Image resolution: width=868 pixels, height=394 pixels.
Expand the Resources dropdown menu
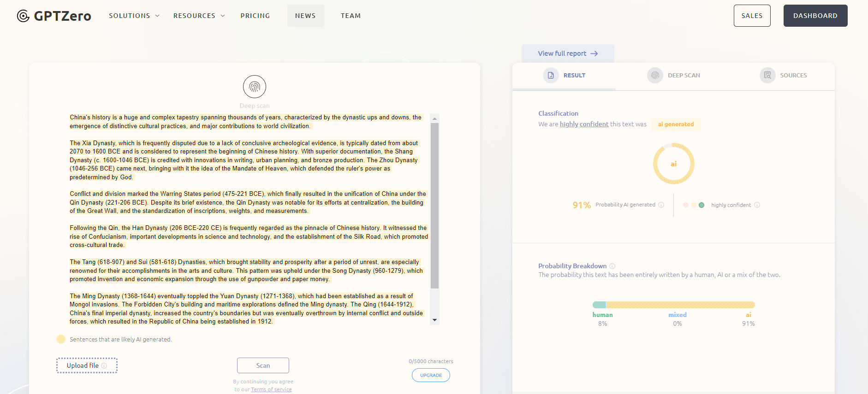pyautogui.click(x=199, y=16)
